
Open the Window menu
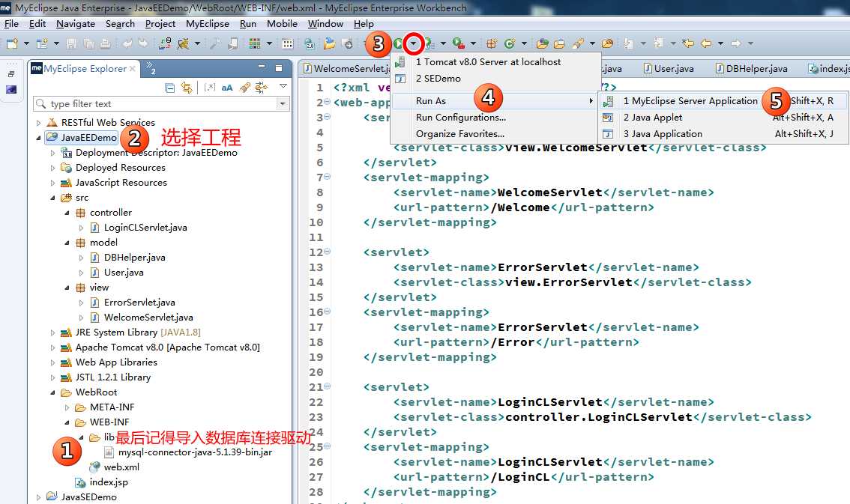tap(325, 24)
